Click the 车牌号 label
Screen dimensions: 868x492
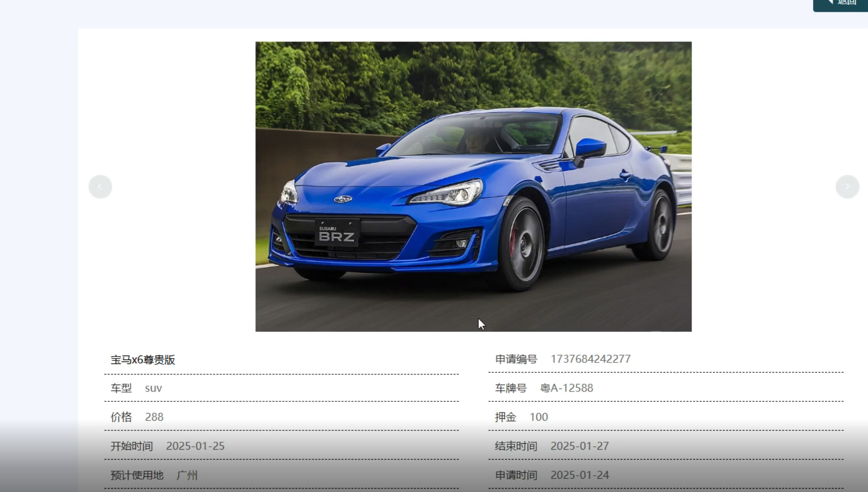tap(511, 388)
